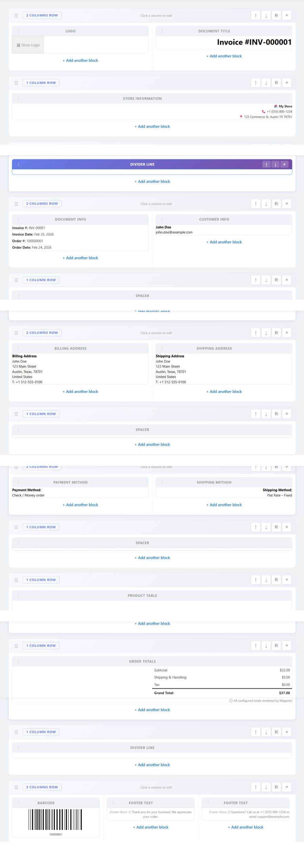Delete the Order Totals row
Screen dimensions: 304x868
(287, 646)
